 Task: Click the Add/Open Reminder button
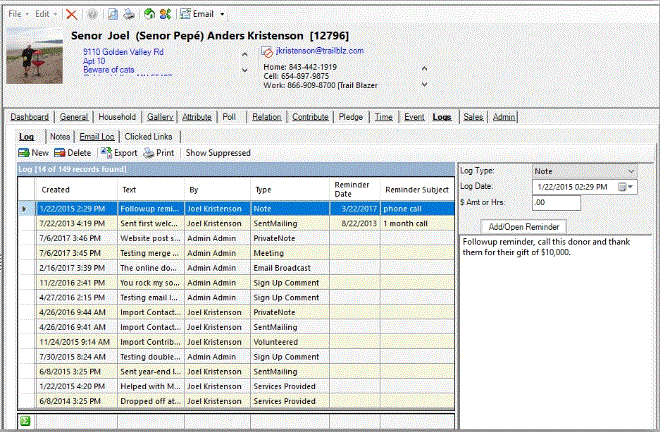(525, 226)
